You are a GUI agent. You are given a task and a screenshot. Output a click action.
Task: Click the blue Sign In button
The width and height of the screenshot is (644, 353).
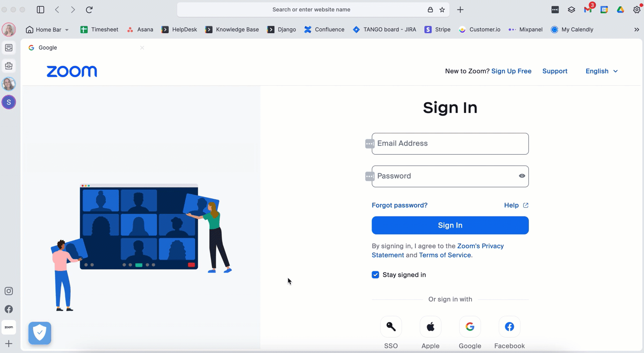point(450,226)
